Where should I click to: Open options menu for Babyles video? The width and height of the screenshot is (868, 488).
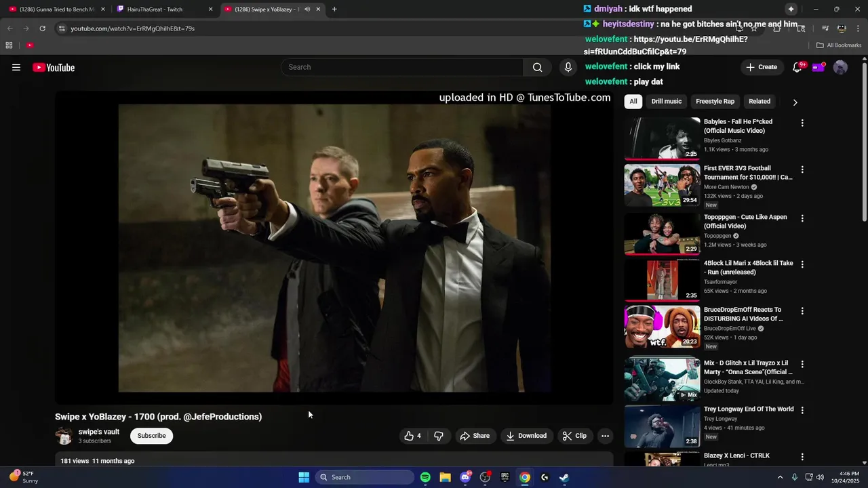(802, 123)
